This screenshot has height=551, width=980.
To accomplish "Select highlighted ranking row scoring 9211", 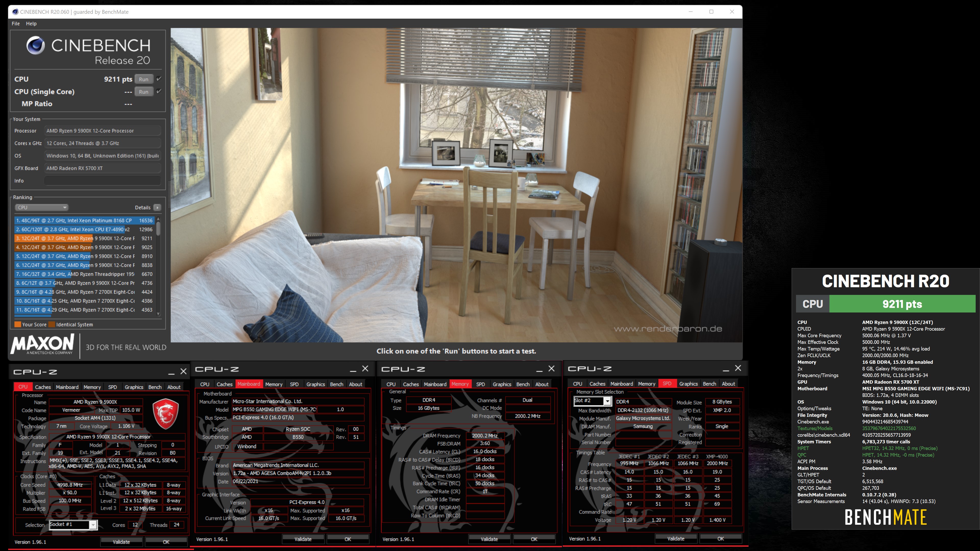I will point(84,239).
